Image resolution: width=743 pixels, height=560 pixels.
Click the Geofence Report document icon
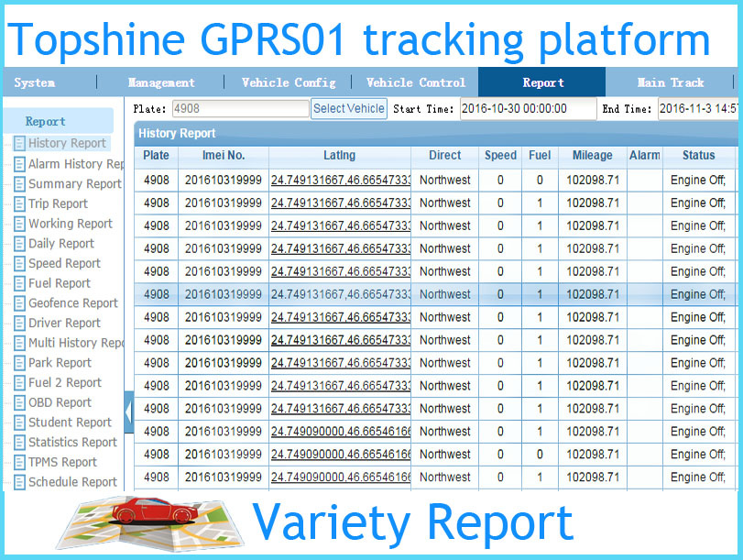point(19,303)
